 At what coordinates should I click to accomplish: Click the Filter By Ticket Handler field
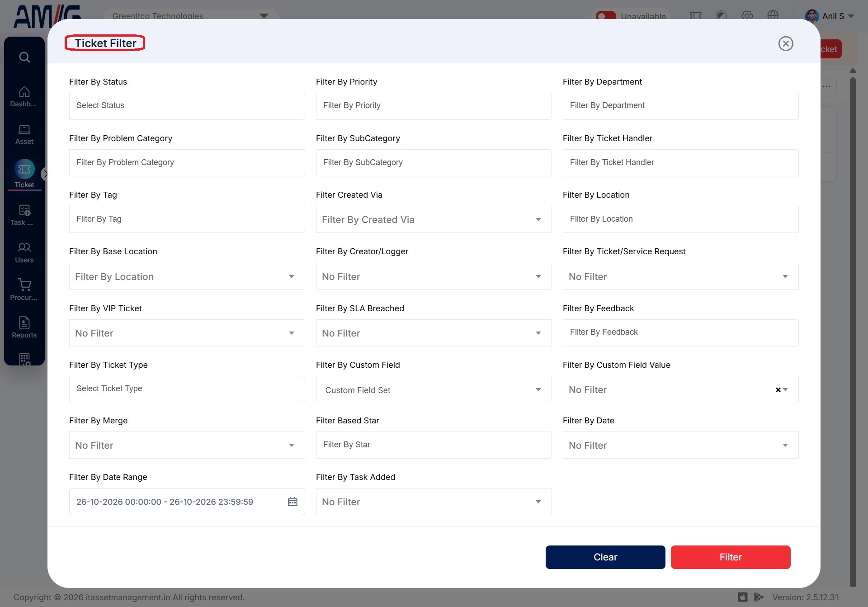(680, 163)
